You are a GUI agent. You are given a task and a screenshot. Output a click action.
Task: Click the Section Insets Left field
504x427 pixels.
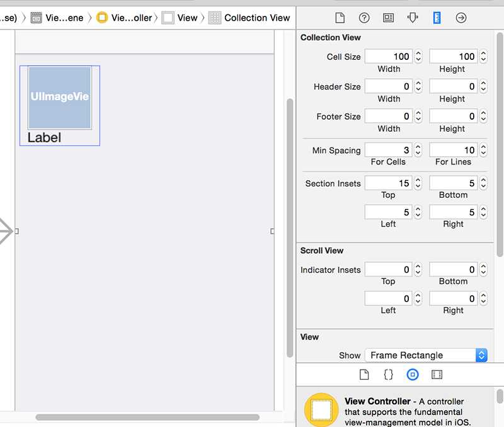(x=388, y=212)
